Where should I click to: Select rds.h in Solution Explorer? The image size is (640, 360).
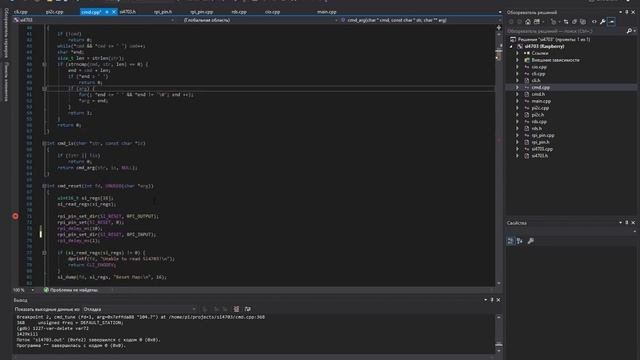click(x=536, y=129)
